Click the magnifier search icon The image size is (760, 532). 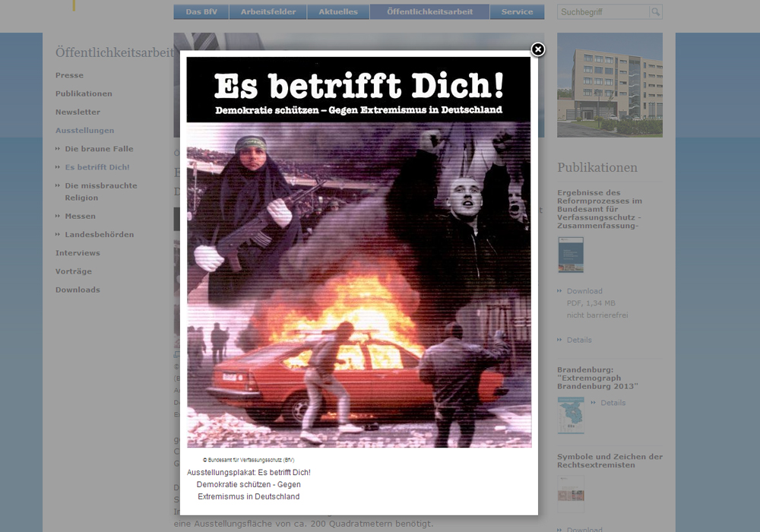pos(655,12)
